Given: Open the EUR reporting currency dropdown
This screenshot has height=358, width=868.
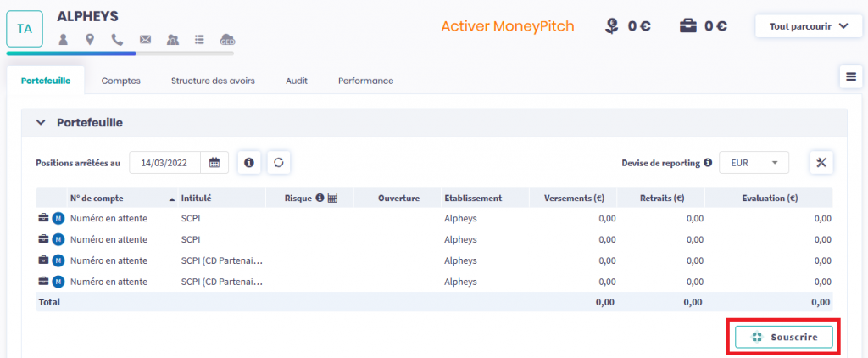Looking at the screenshot, I should pyautogui.click(x=753, y=163).
